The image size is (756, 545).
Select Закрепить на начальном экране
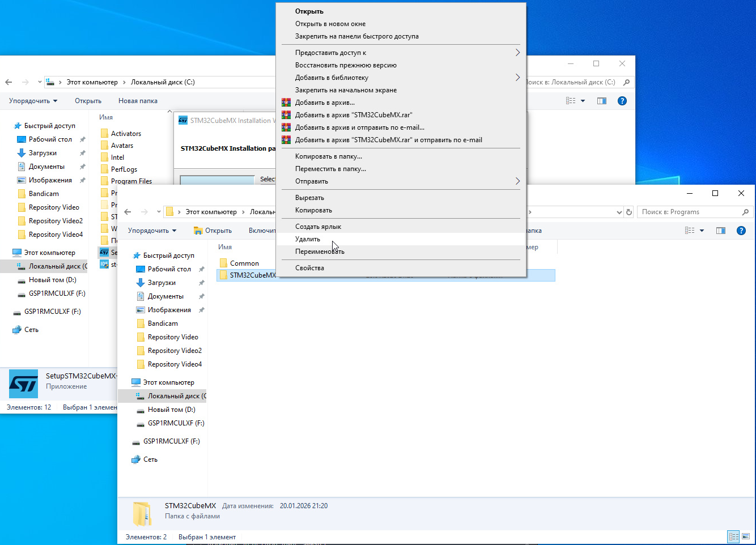tap(401, 90)
